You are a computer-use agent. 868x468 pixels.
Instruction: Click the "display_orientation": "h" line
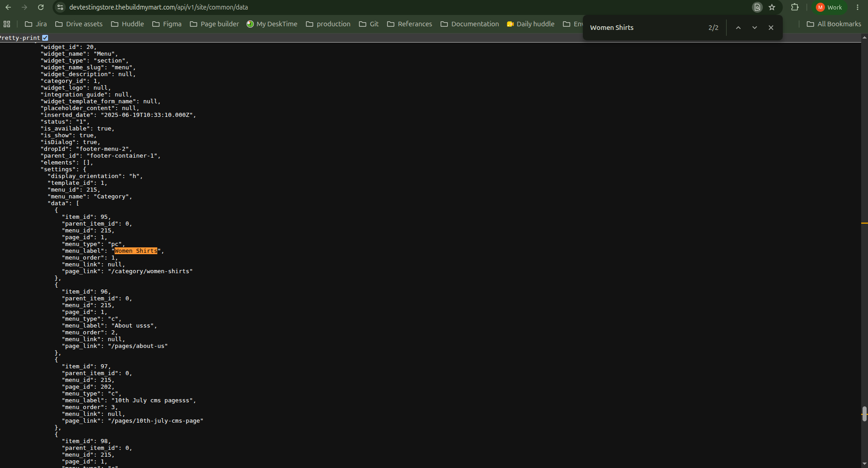pyautogui.click(x=95, y=176)
